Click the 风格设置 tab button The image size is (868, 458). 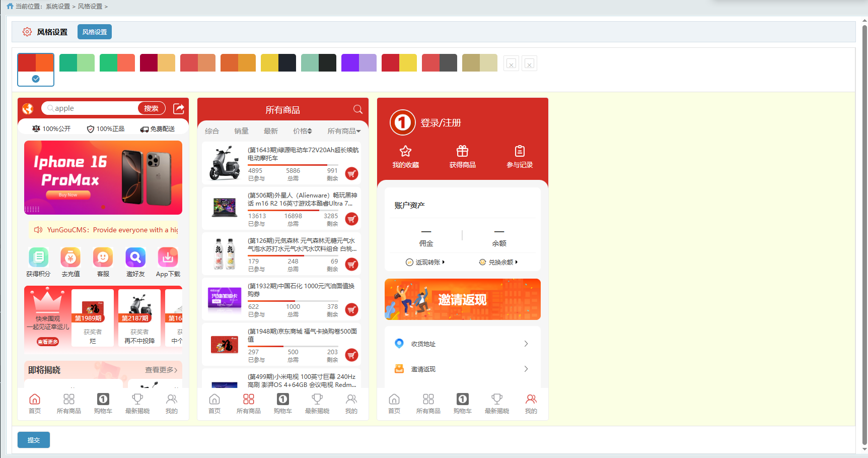point(95,32)
